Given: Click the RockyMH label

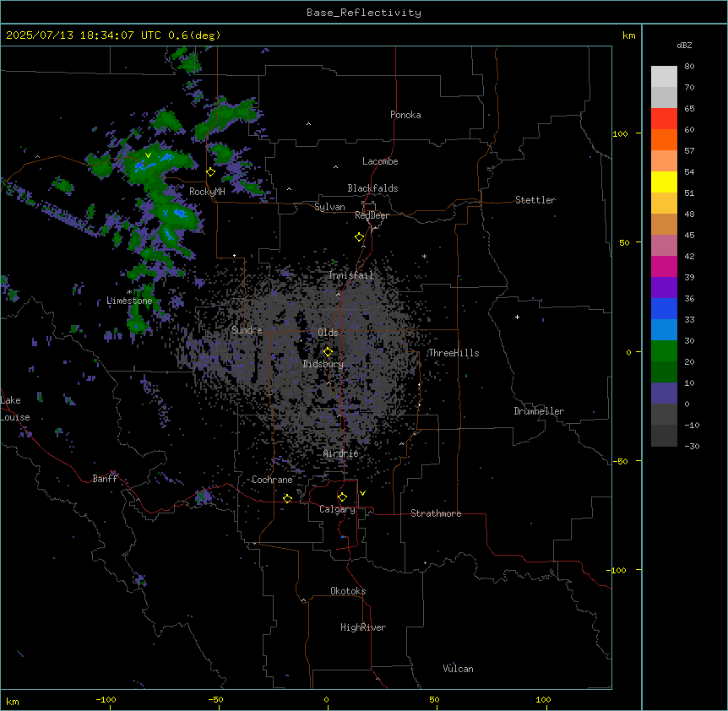Looking at the screenshot, I should 207,192.
